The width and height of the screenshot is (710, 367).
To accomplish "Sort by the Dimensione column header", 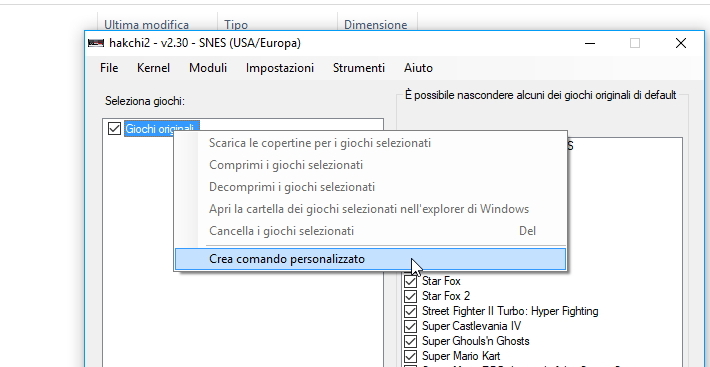I will tap(375, 24).
